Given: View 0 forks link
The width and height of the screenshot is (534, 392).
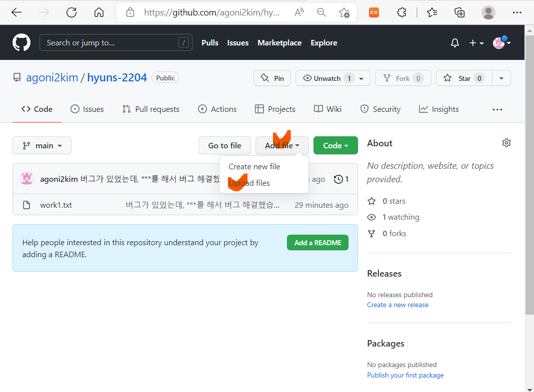Looking at the screenshot, I should pos(387,234).
